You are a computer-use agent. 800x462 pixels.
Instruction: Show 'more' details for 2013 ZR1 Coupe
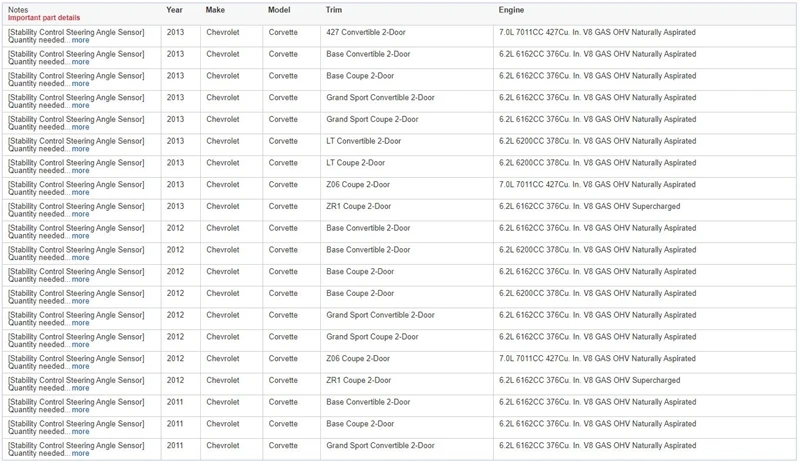pyautogui.click(x=80, y=214)
